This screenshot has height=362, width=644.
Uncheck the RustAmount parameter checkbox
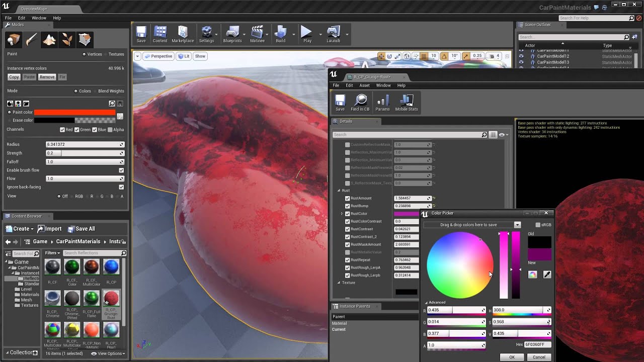[x=347, y=198]
